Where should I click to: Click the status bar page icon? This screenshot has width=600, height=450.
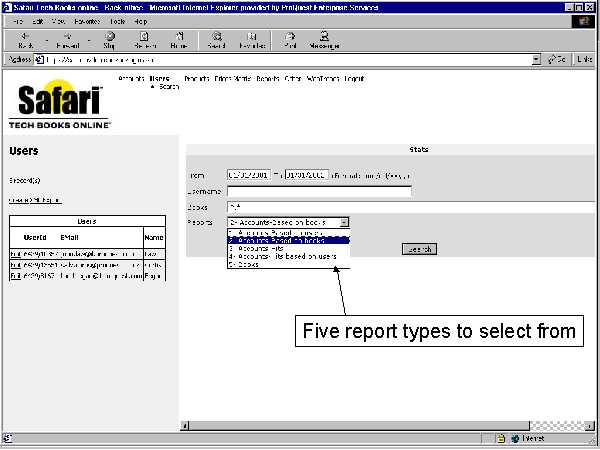(8, 439)
